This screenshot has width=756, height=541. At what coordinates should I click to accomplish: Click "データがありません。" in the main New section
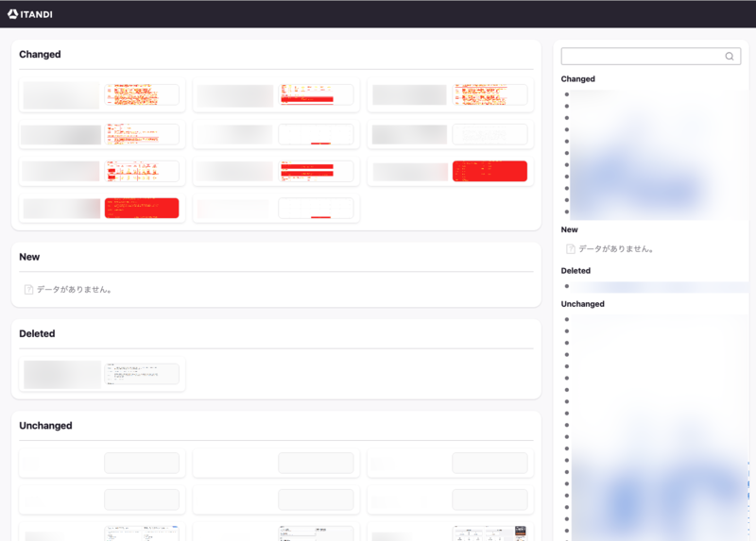75,290
